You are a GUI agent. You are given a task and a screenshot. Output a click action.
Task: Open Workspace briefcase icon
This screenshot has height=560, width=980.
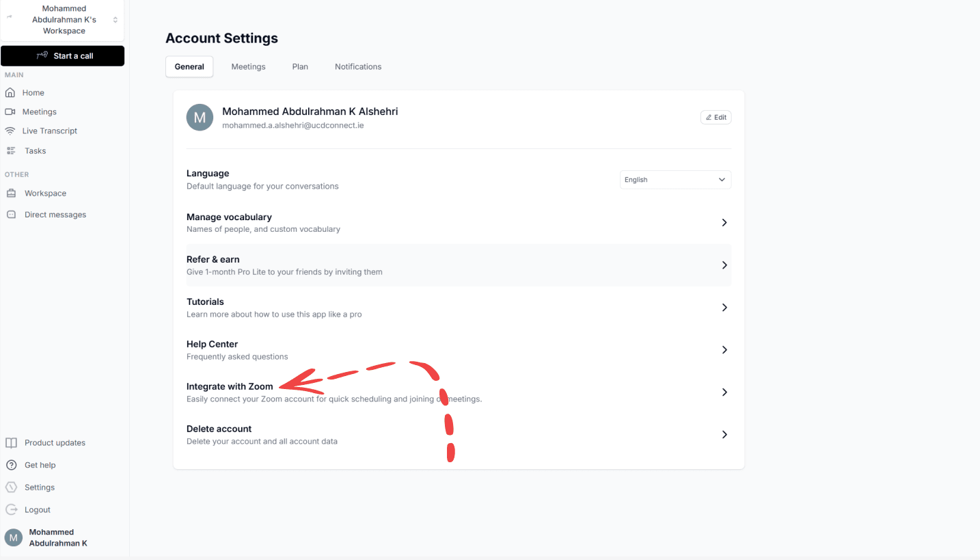tap(11, 194)
